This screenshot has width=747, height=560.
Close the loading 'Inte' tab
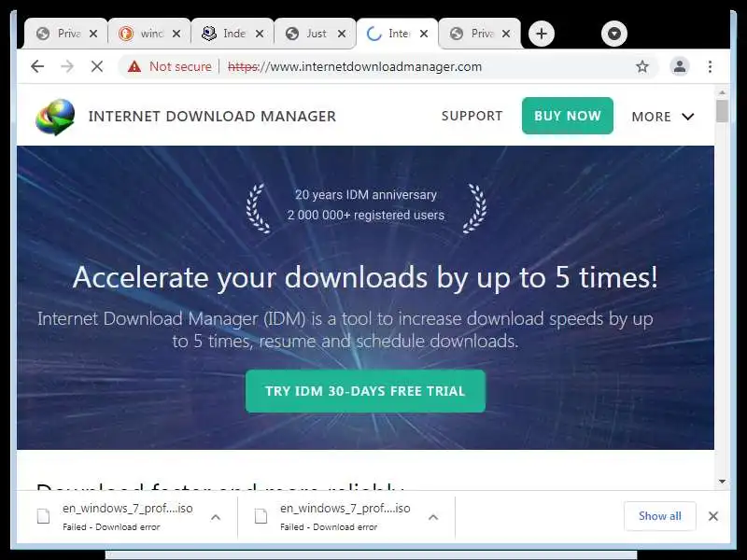tap(424, 34)
